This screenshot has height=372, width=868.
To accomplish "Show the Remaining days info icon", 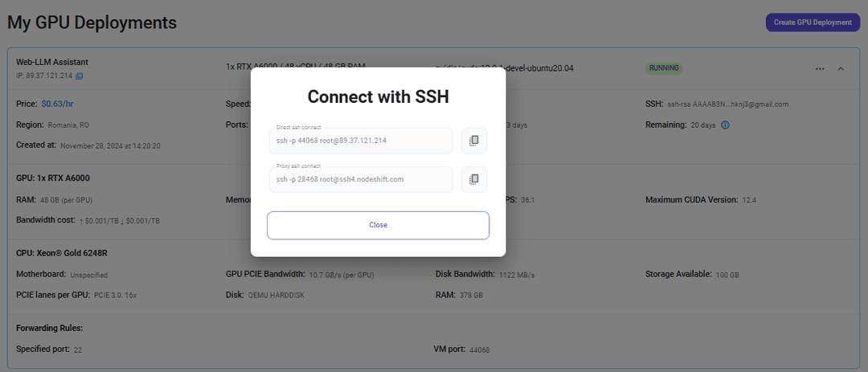I will coord(725,125).
